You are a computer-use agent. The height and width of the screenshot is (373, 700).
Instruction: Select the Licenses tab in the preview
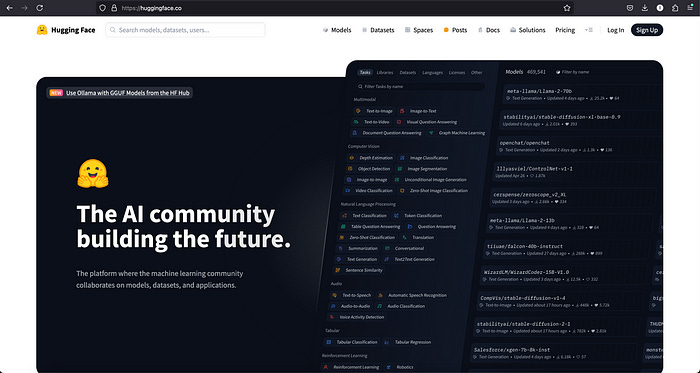point(457,72)
